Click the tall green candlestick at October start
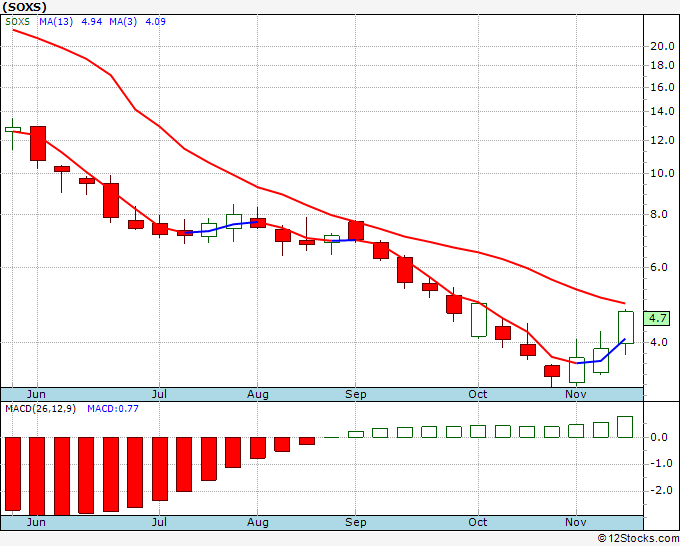Viewport: 680px width, 546px height. click(479, 320)
